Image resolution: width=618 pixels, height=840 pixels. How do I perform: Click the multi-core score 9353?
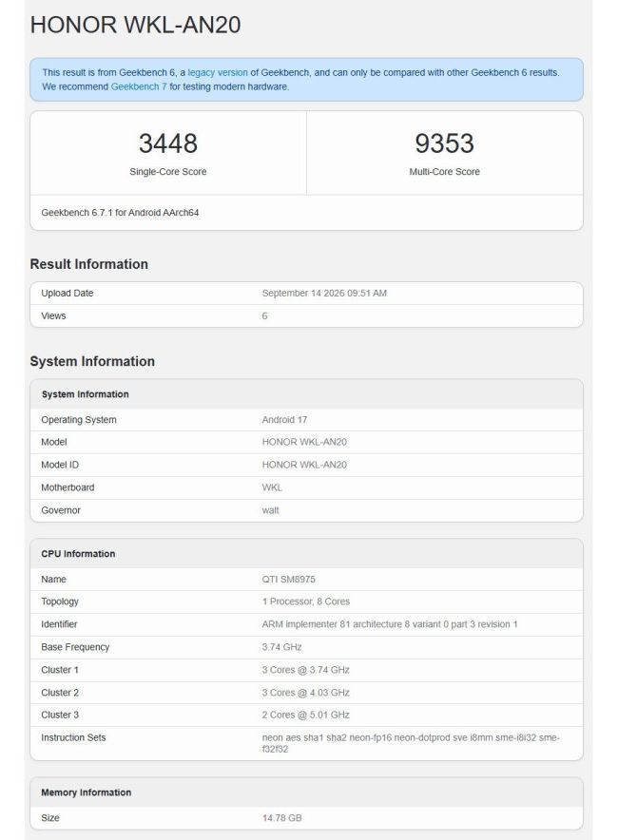(444, 143)
